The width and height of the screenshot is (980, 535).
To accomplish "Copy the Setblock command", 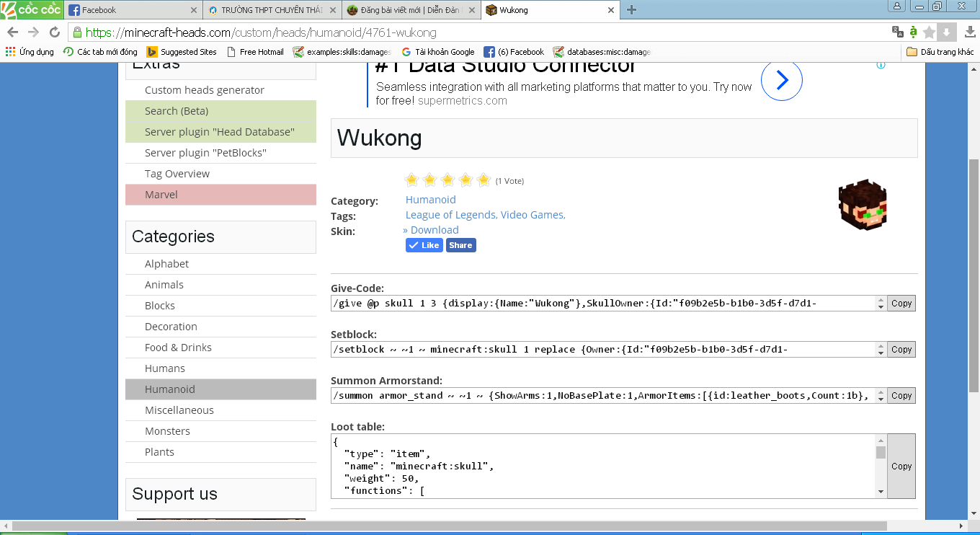I will [x=901, y=350].
